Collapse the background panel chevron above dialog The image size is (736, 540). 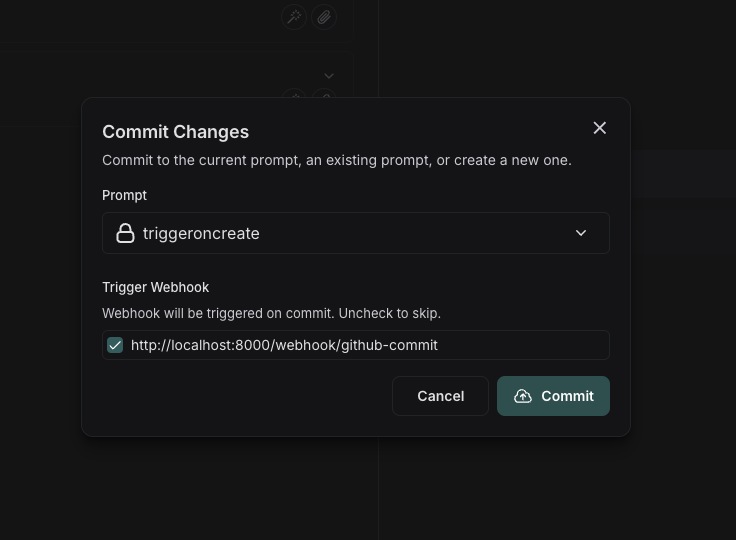click(x=329, y=76)
